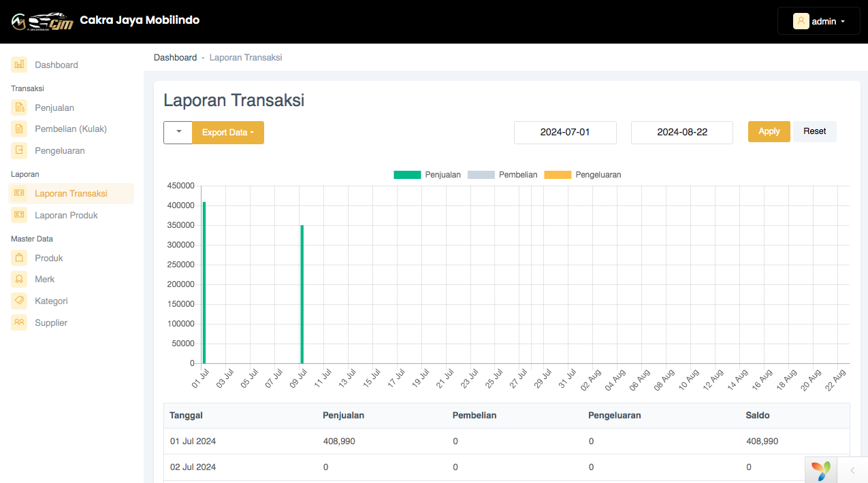Reset the date filter
The height and width of the screenshot is (483, 868).
tap(814, 131)
